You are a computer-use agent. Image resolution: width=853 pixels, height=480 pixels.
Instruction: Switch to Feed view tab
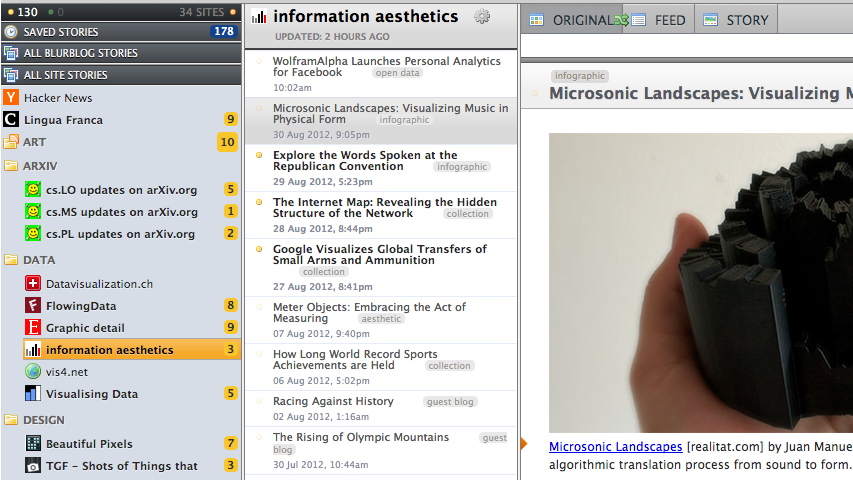pyautogui.click(x=658, y=20)
